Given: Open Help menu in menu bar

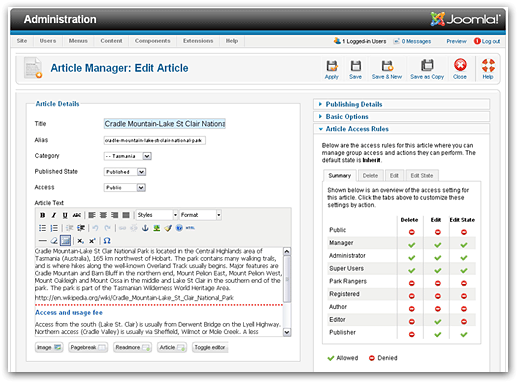Looking at the screenshot, I should coord(232,41).
